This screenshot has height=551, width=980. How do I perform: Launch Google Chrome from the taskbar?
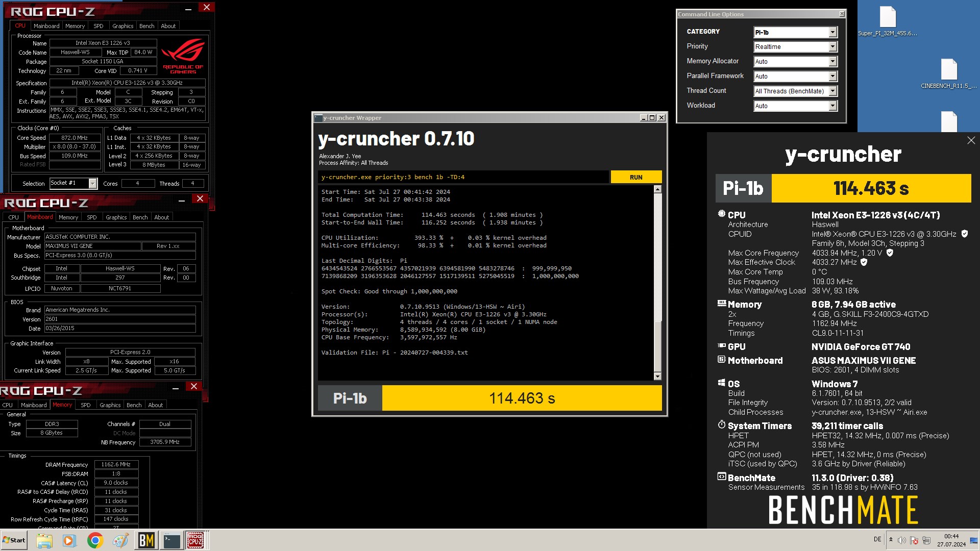click(95, 540)
